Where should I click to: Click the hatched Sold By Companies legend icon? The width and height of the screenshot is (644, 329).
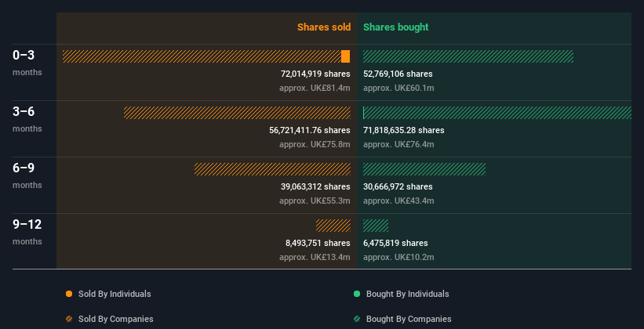click(69, 319)
